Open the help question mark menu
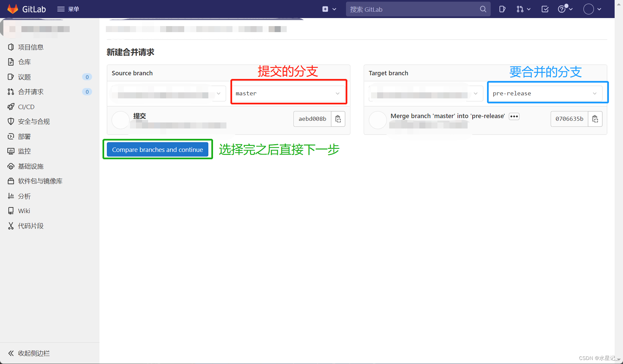This screenshot has width=623, height=364. (x=565, y=9)
